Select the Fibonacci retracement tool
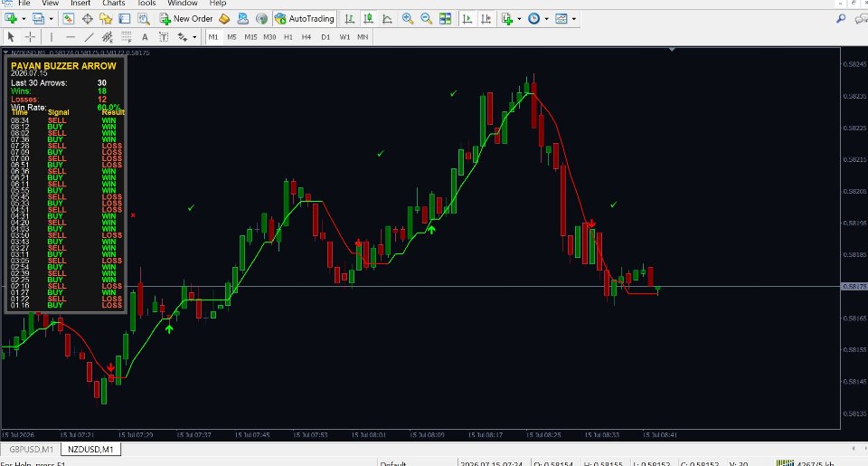This screenshot has height=466, width=868. [127, 37]
